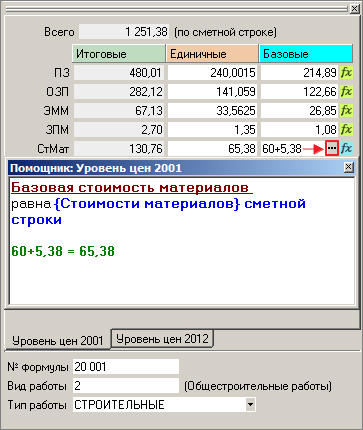Select the Итоговые column header
Image resolution: width=363 pixels, height=430 pixels.
click(119, 54)
